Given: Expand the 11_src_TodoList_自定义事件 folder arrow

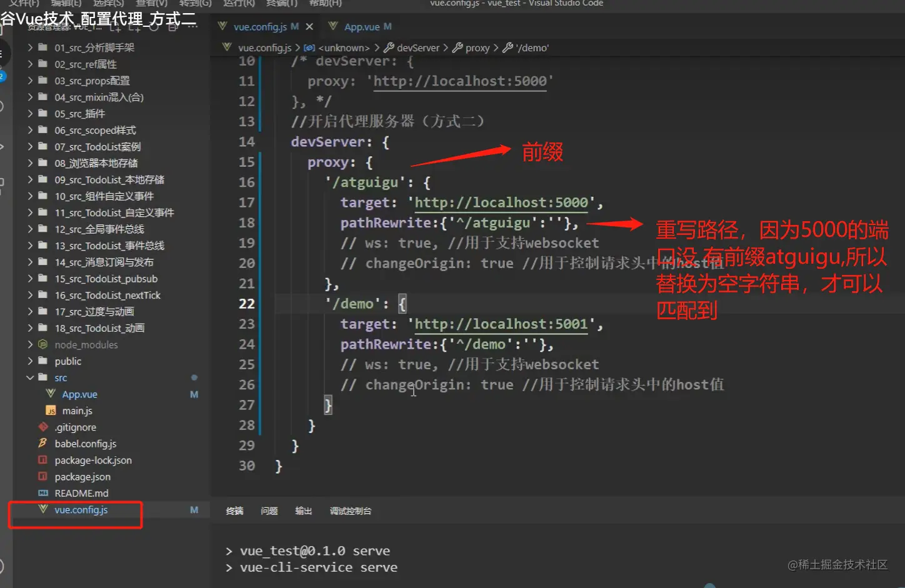Looking at the screenshot, I should pos(30,212).
